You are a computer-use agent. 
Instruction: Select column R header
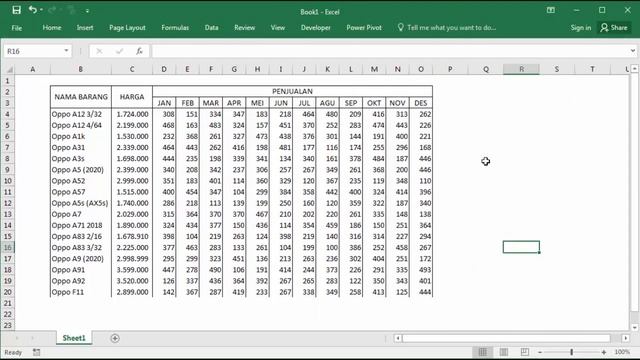(521, 69)
